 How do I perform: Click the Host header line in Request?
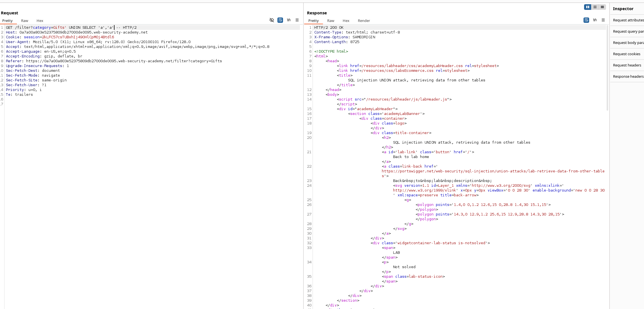click(x=77, y=32)
